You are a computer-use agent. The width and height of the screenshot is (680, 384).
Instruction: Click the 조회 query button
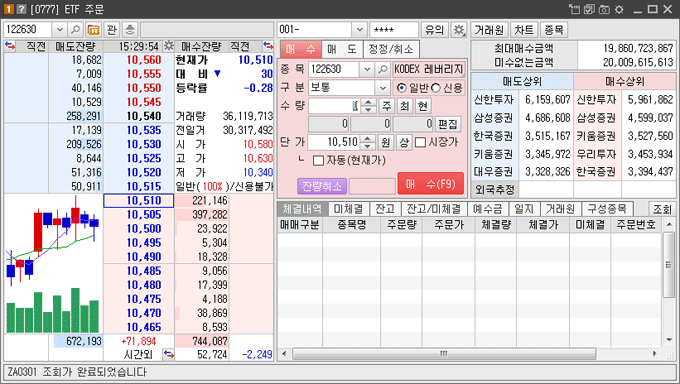[662, 209]
